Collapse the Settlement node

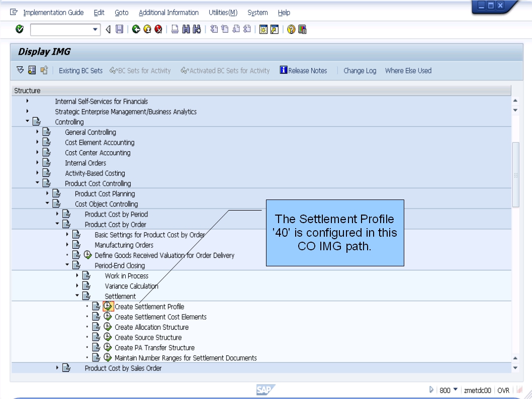click(x=77, y=295)
